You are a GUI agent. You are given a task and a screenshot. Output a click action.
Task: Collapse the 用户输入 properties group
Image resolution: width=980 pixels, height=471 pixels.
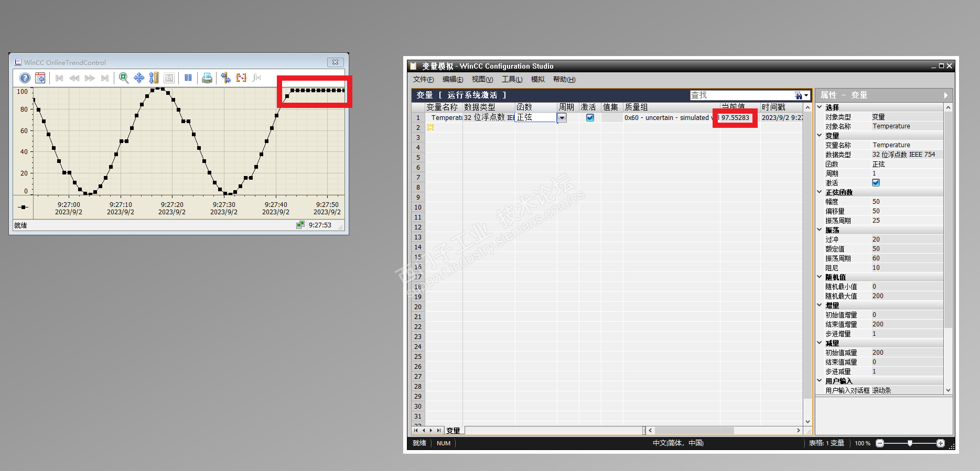[x=820, y=380]
